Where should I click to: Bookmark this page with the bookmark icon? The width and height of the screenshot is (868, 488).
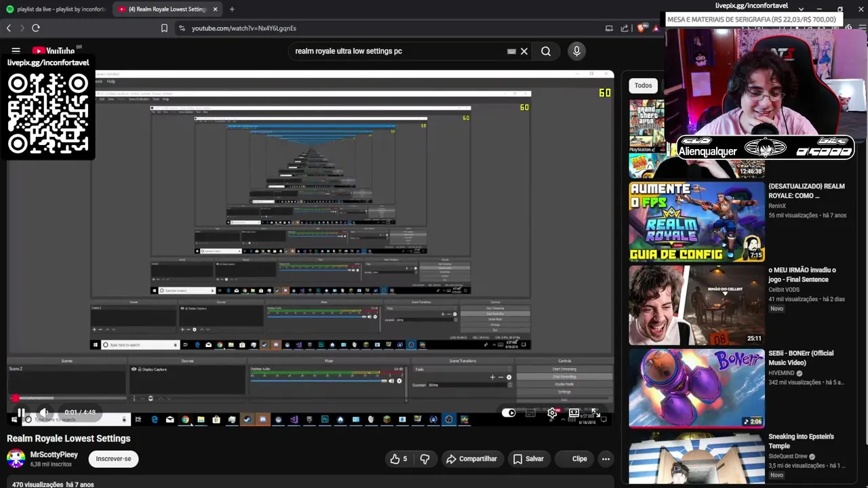coord(164,28)
